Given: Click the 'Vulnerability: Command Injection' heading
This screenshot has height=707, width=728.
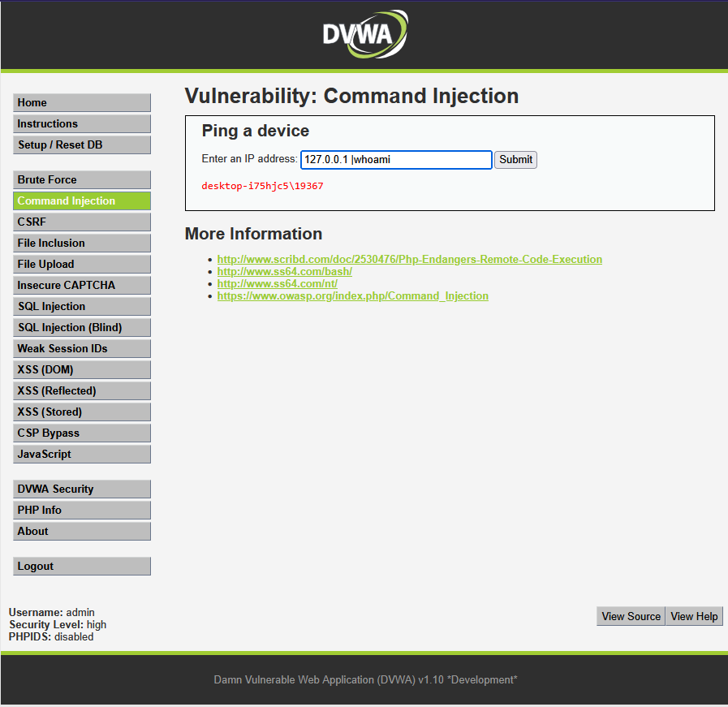Looking at the screenshot, I should coord(351,96).
